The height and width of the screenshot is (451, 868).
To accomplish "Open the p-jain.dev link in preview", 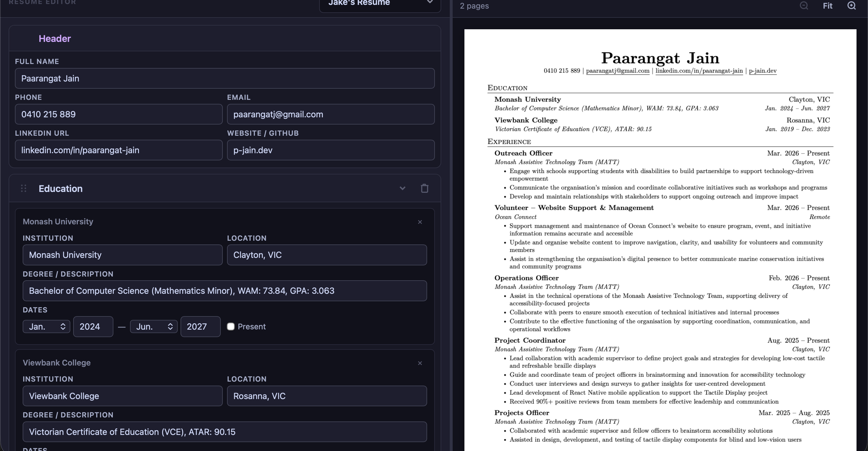I will pyautogui.click(x=763, y=71).
